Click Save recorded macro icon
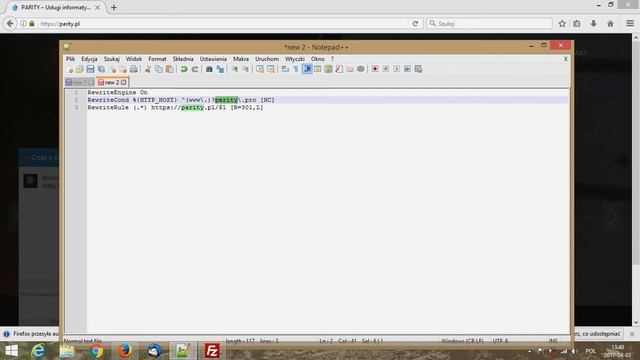This screenshot has height=360, width=640. click(418, 69)
